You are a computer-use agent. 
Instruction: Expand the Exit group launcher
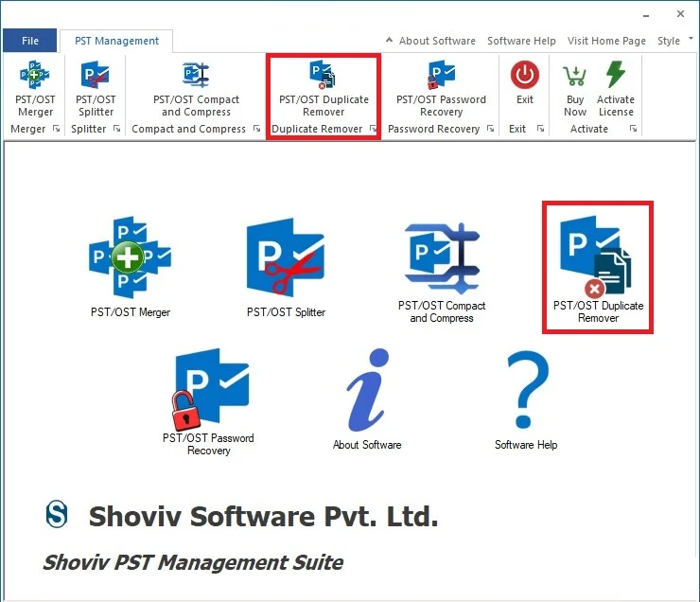(541, 129)
